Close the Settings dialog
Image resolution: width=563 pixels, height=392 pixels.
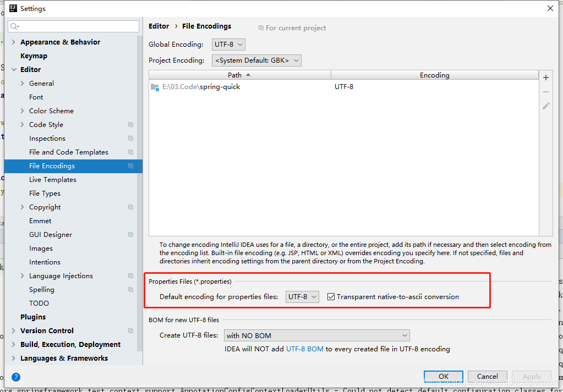coord(550,8)
